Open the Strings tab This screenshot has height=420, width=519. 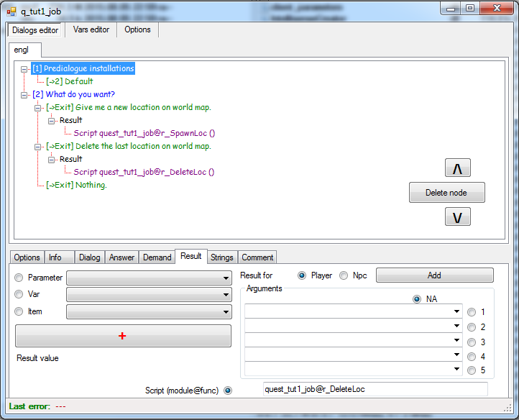(221, 257)
